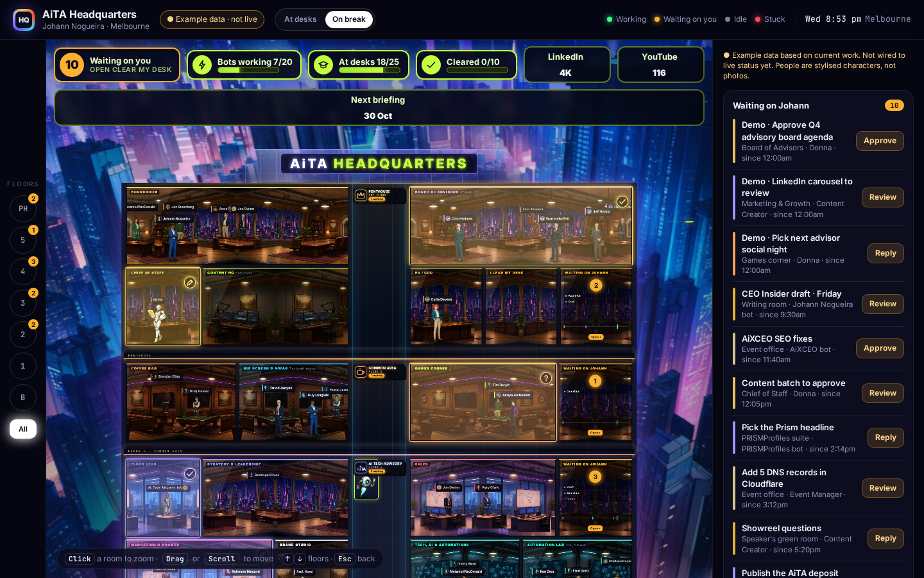Reply to Pick the Prism headline
The height and width of the screenshot is (578, 924).
coord(886,437)
